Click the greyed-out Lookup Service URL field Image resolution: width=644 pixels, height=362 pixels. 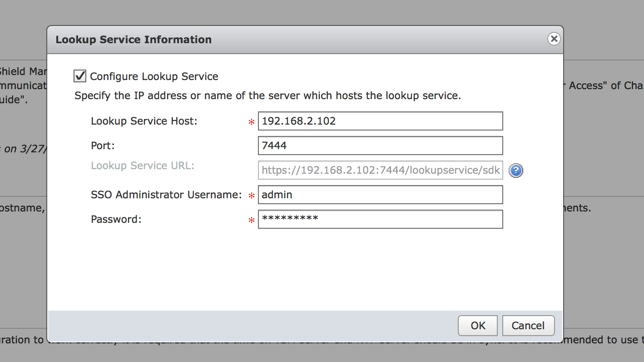click(x=380, y=171)
